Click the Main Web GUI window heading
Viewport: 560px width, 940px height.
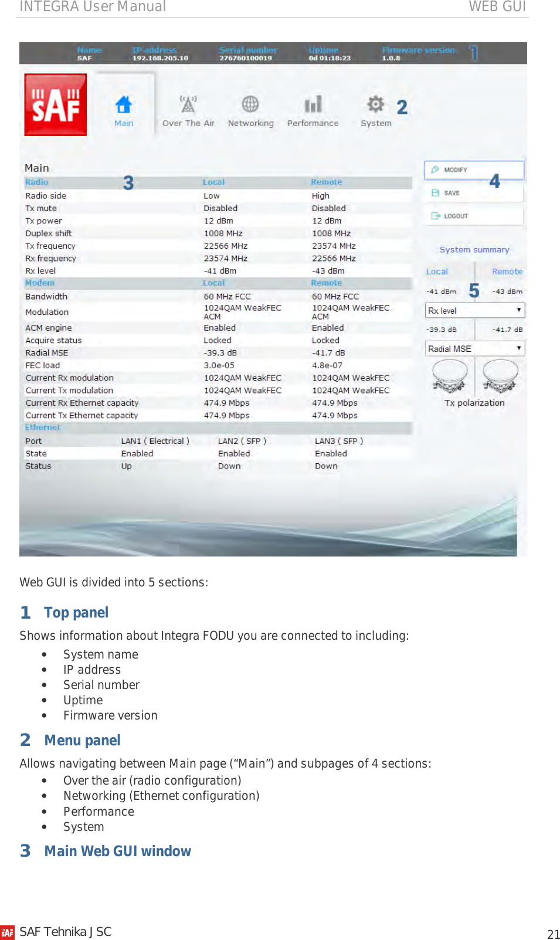pyautogui.click(x=118, y=851)
